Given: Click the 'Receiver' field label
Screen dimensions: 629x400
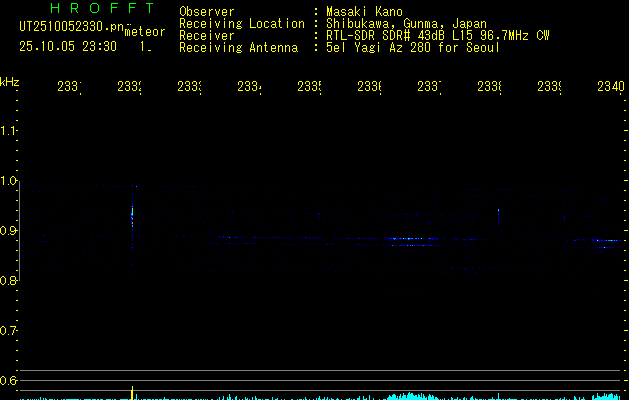Looking at the screenshot, I should click(x=207, y=36).
